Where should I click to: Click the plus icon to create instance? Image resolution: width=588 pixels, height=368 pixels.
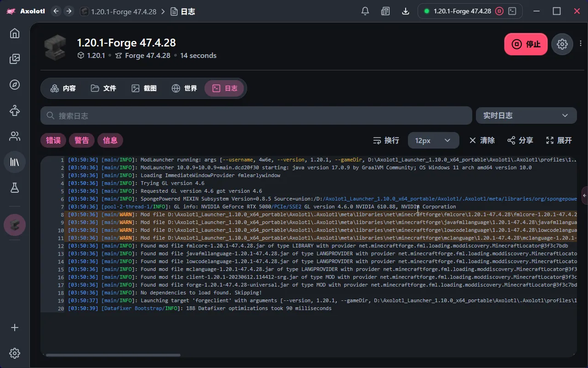(15, 328)
